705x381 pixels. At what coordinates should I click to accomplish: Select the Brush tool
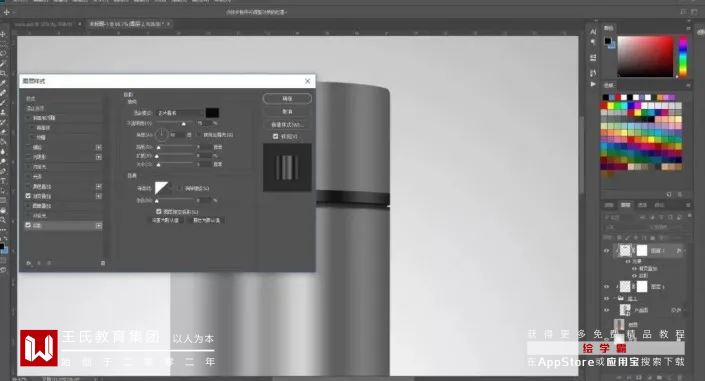(x=3, y=103)
